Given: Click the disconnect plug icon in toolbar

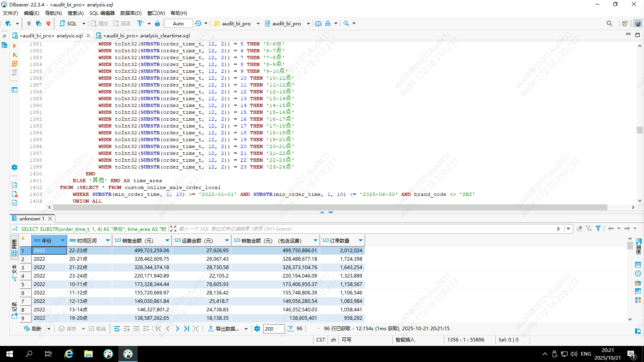Looking at the screenshot, I should coord(48,23).
